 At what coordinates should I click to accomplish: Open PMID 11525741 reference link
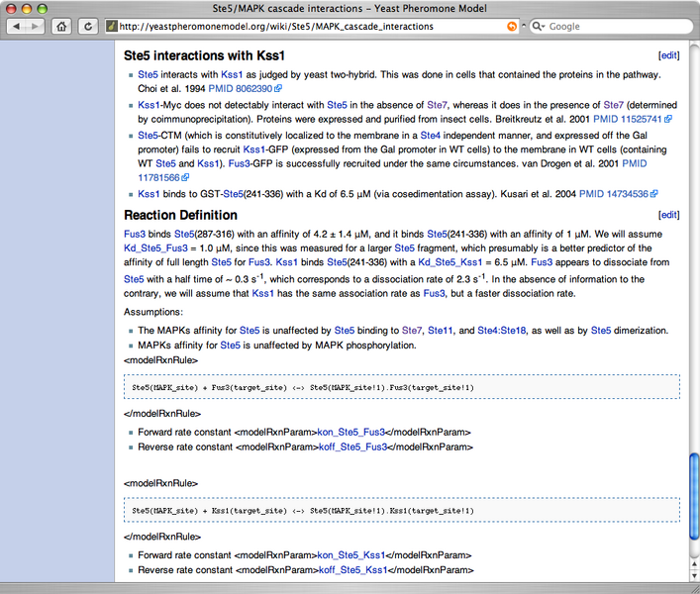[x=627, y=119]
